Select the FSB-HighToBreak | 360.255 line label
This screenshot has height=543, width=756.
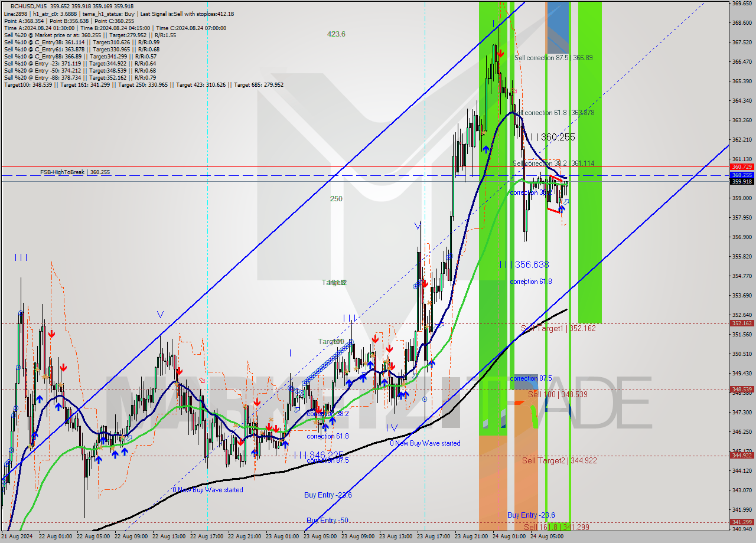[x=75, y=172]
